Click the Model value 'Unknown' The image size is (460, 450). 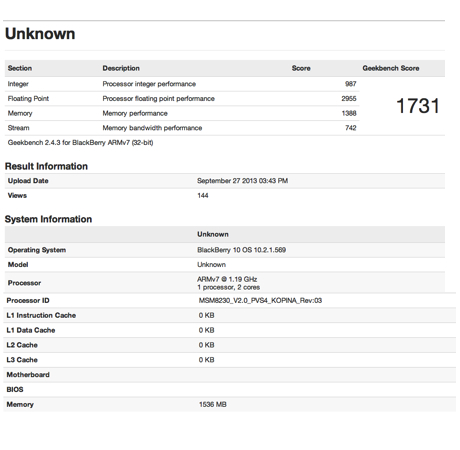tap(211, 265)
